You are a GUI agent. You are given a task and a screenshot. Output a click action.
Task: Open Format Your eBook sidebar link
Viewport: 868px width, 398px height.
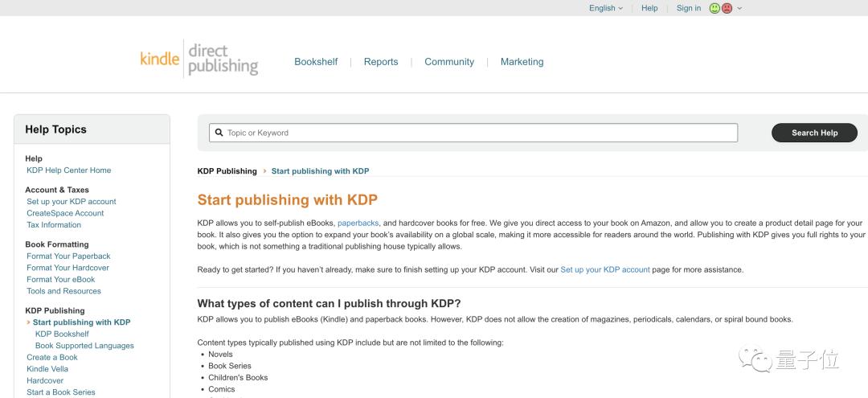pos(61,280)
